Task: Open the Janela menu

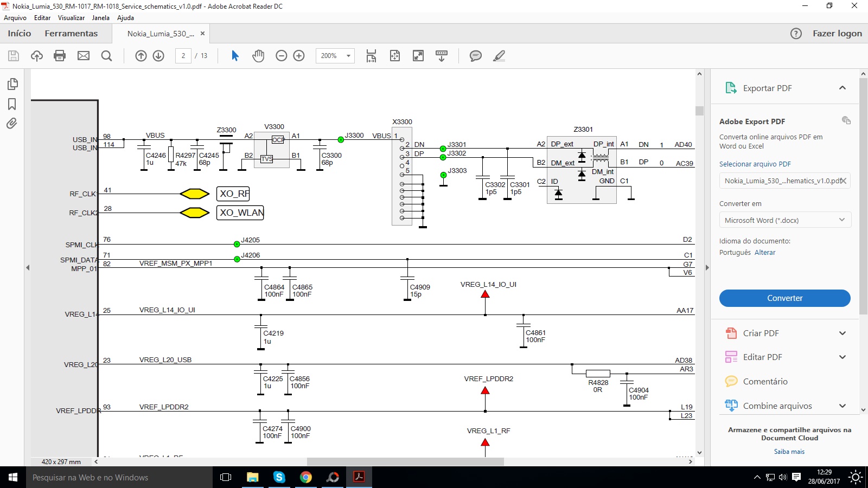Action: [x=101, y=18]
